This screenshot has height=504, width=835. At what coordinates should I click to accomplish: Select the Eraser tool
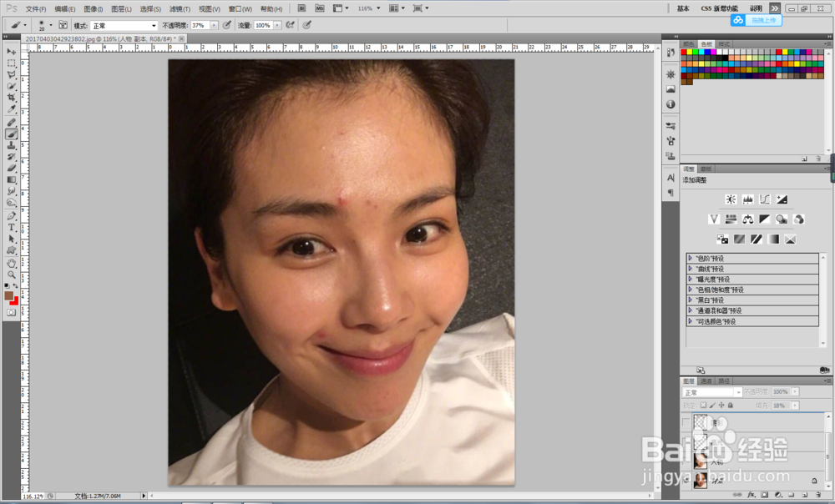(11, 169)
